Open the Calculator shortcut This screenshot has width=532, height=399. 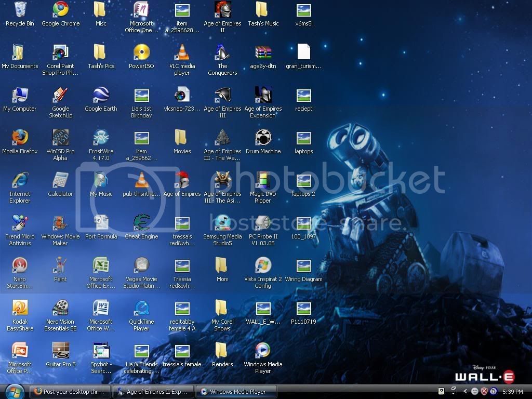(x=60, y=180)
